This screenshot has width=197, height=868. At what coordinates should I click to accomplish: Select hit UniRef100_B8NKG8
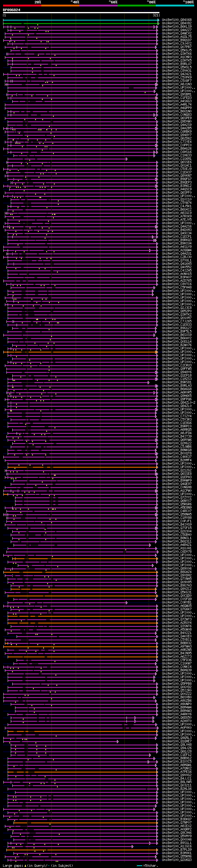(x=176, y=450)
